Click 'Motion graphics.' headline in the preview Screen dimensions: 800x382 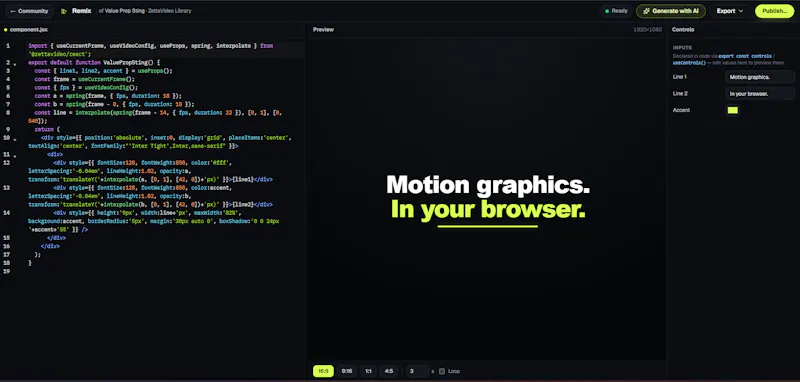coord(488,185)
